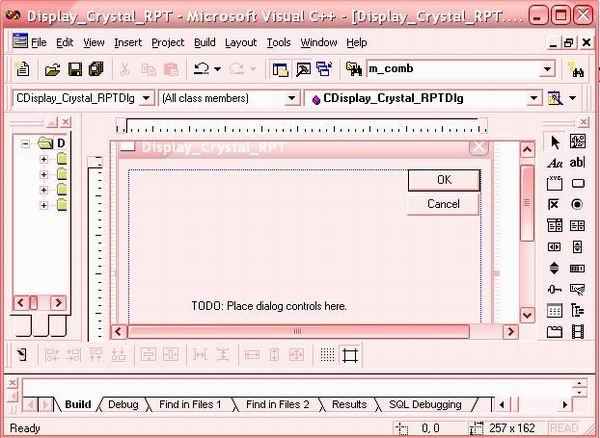The width and height of the screenshot is (600, 438).
Task: Click the Save All icon
Action: click(96, 69)
